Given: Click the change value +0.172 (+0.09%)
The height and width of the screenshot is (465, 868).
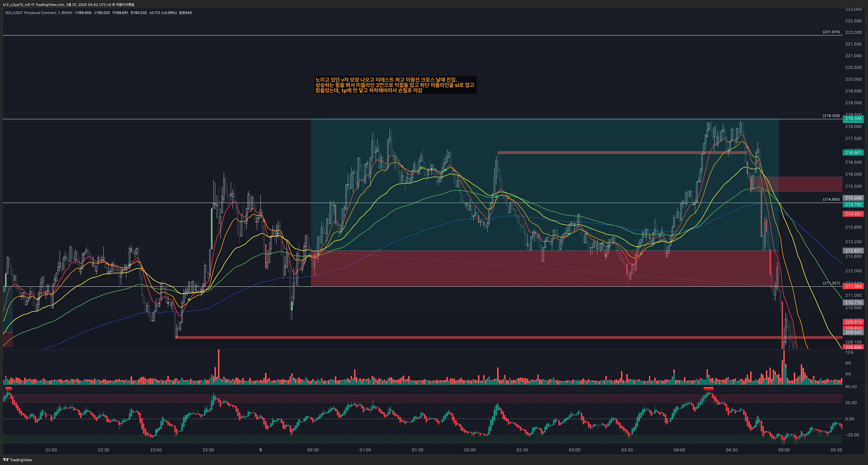Looking at the screenshot, I should (163, 13).
